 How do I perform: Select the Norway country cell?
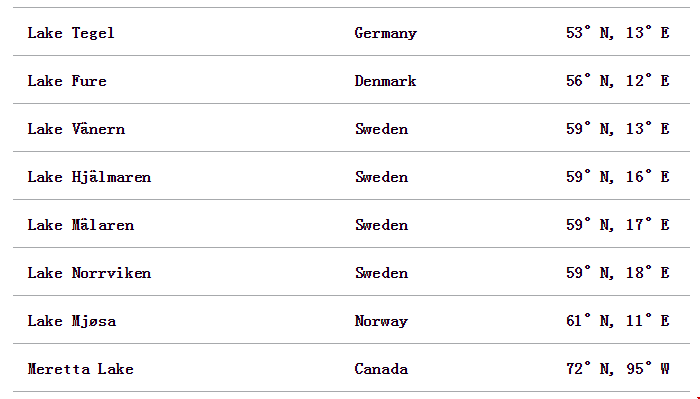pyautogui.click(x=381, y=321)
